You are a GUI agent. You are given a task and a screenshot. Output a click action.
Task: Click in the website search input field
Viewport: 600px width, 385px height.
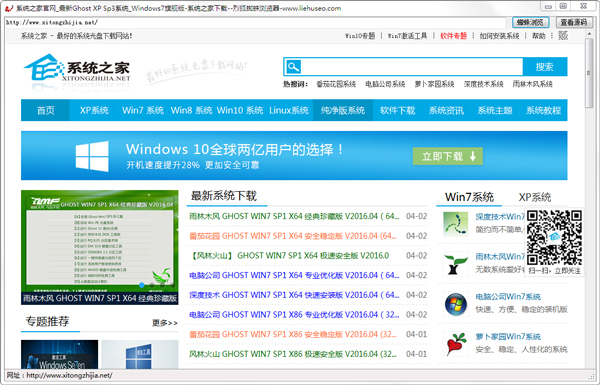point(412,67)
